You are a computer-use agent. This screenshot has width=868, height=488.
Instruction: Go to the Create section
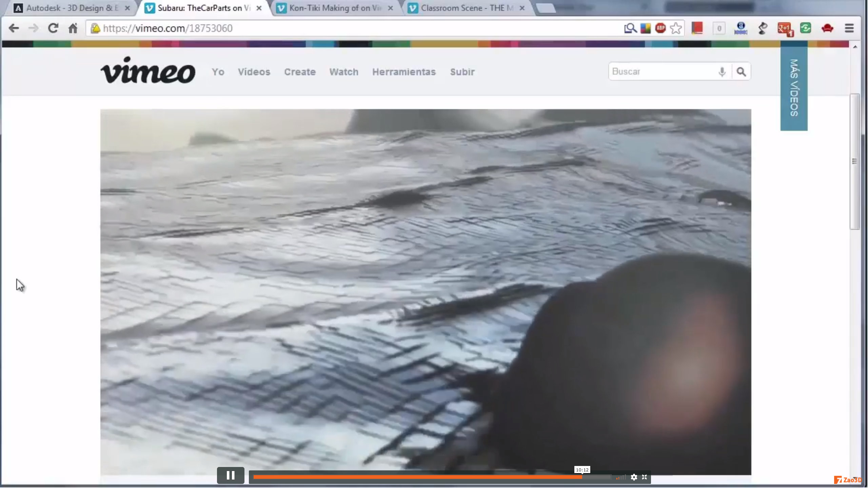[300, 72]
